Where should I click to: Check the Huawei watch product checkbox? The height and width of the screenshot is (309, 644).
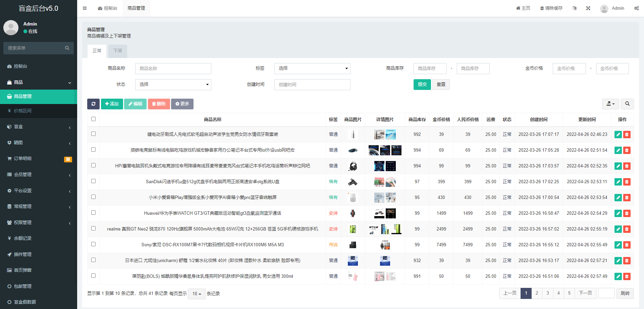pos(93,213)
